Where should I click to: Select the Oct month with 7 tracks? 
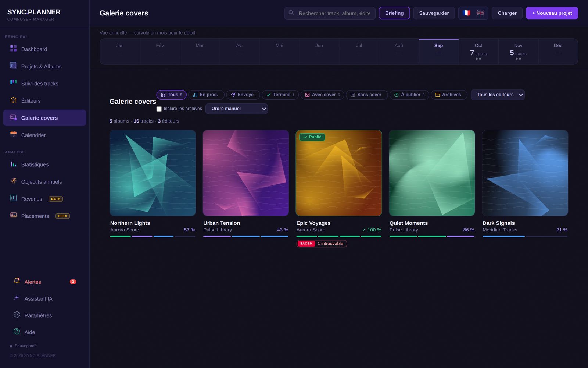click(478, 52)
